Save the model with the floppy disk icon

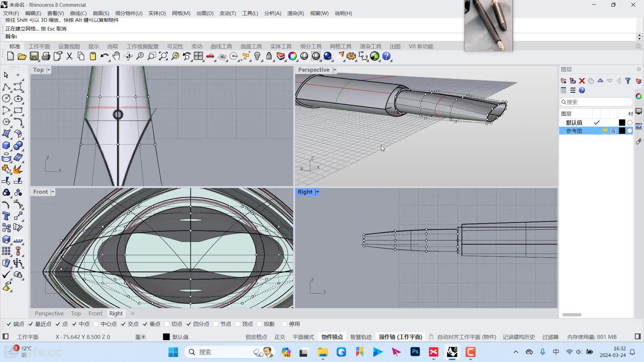[34, 56]
